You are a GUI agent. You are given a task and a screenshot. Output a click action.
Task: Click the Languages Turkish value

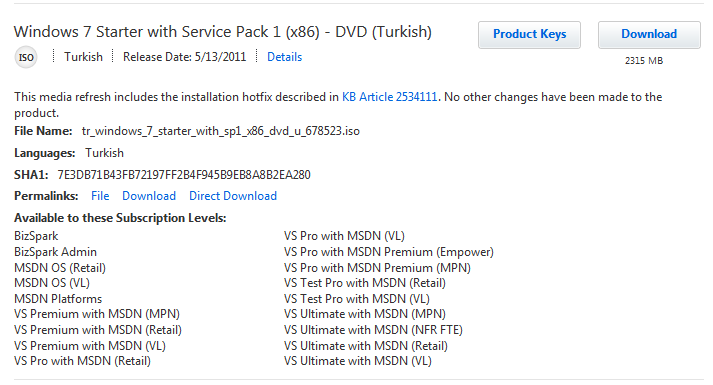click(x=104, y=153)
